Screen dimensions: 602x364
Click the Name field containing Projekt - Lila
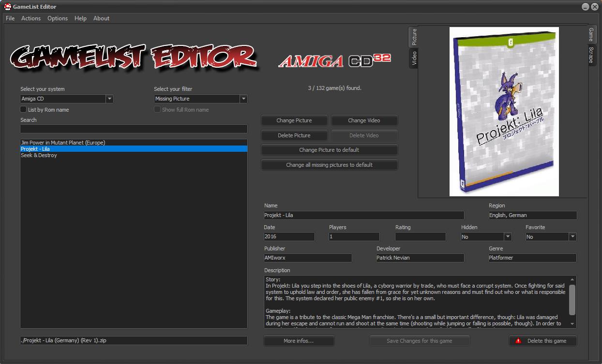click(x=364, y=215)
